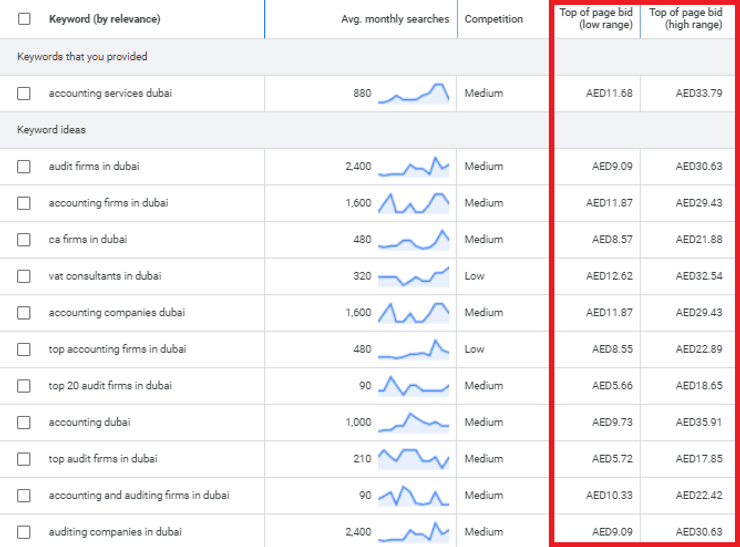Sort by Top of page bid (high range)

[686, 18]
